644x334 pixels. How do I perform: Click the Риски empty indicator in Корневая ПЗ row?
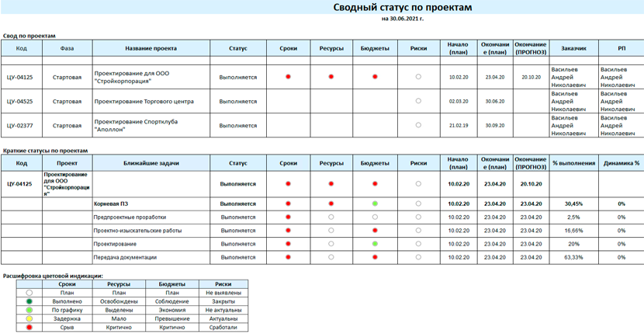pos(418,204)
